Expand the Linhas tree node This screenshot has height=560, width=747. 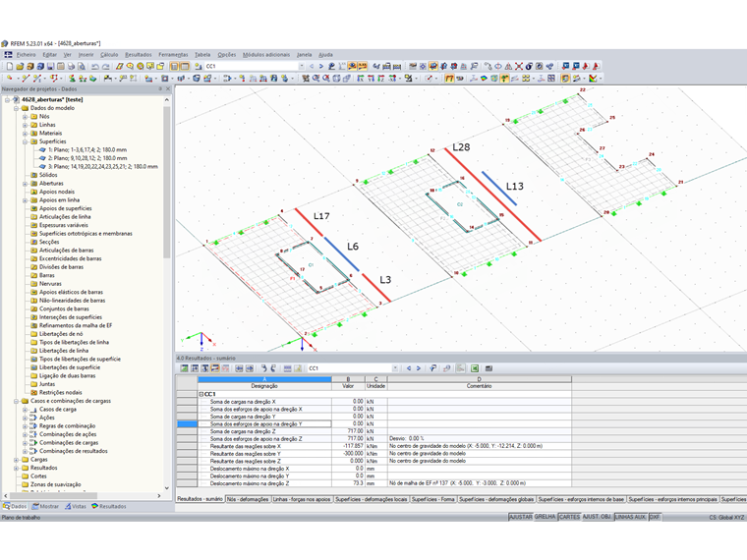[25, 125]
